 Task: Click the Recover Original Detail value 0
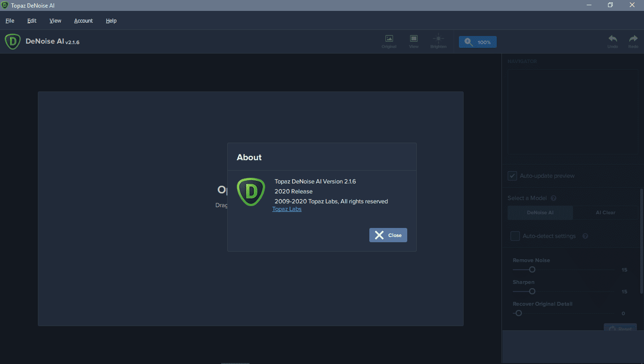(623, 314)
